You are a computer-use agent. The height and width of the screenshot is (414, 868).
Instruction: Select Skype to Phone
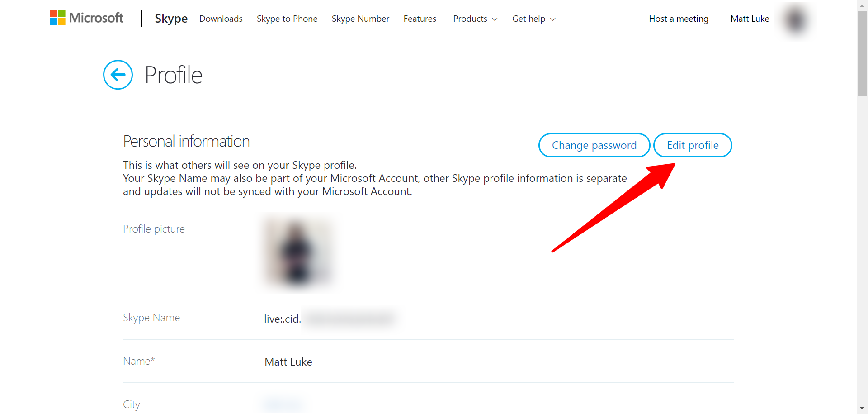pos(287,19)
